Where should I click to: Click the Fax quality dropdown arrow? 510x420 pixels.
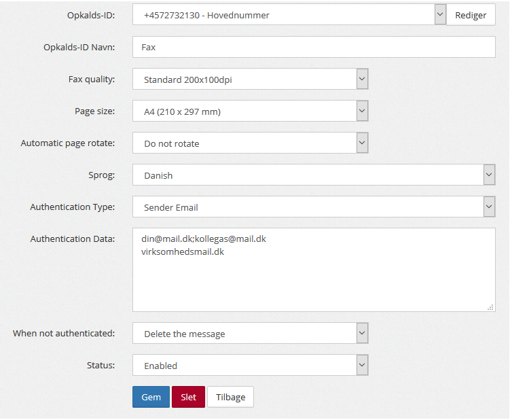pyautogui.click(x=362, y=79)
